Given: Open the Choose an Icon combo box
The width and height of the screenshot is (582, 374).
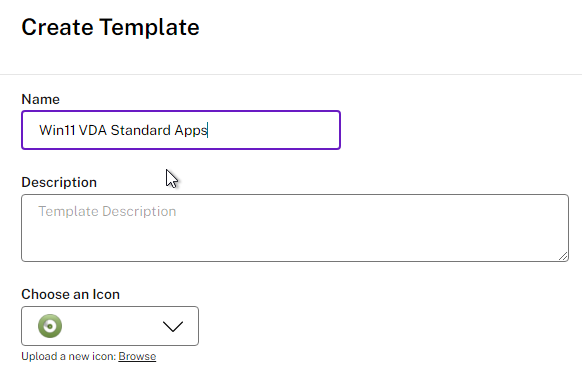Looking at the screenshot, I should [110, 326].
